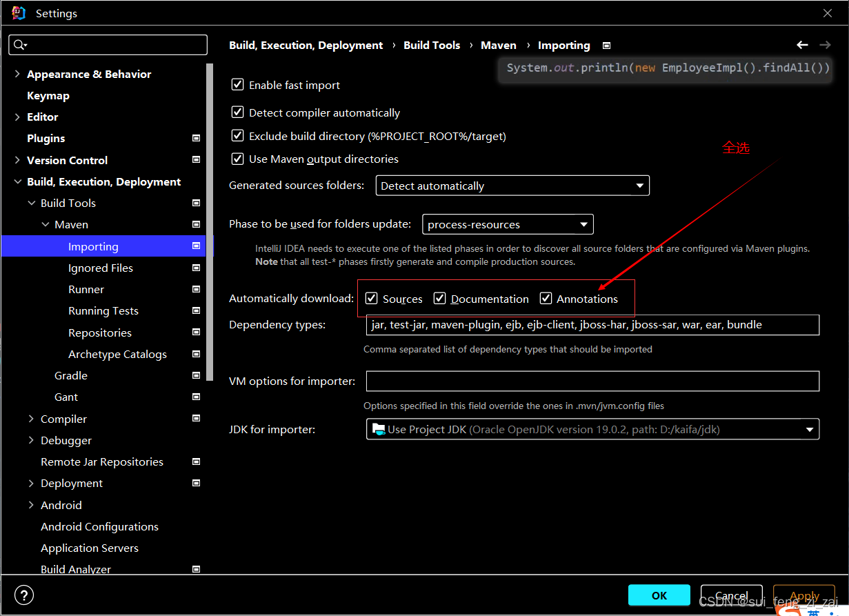Collapse Build, Execution, Deployment section
Image resolution: width=849 pixels, height=616 pixels.
(17, 181)
